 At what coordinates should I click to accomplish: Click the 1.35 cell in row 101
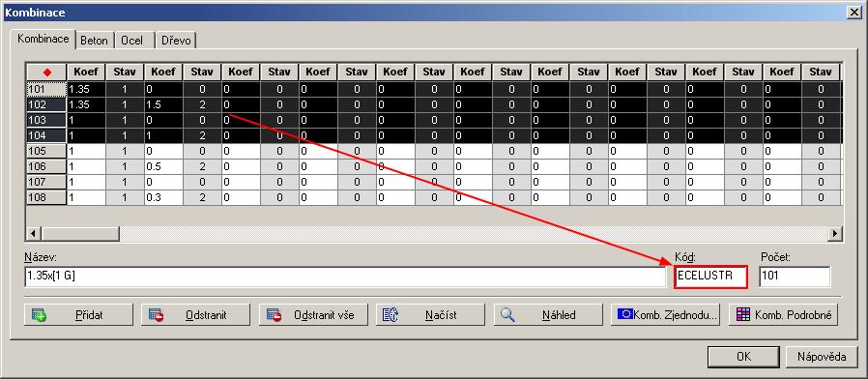pyautogui.click(x=86, y=89)
